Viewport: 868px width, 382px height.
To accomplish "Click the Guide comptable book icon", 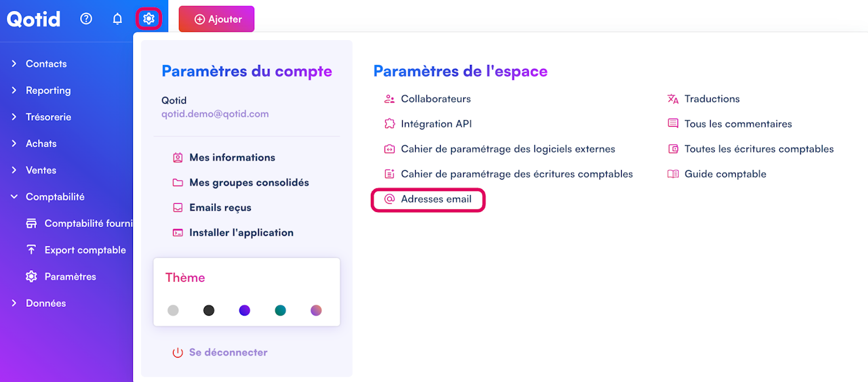I will 673,174.
